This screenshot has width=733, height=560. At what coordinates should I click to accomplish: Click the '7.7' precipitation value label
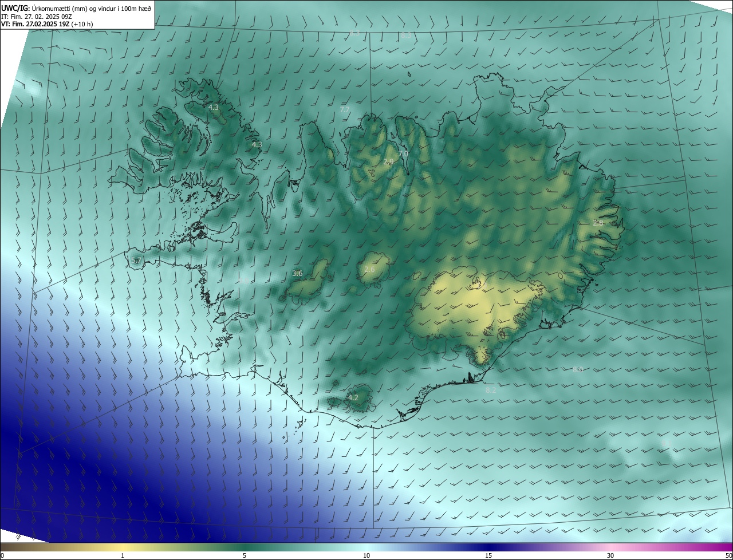point(344,109)
